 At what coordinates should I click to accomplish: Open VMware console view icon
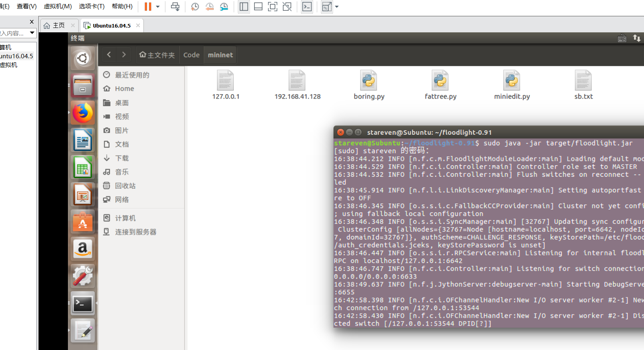[307, 7]
